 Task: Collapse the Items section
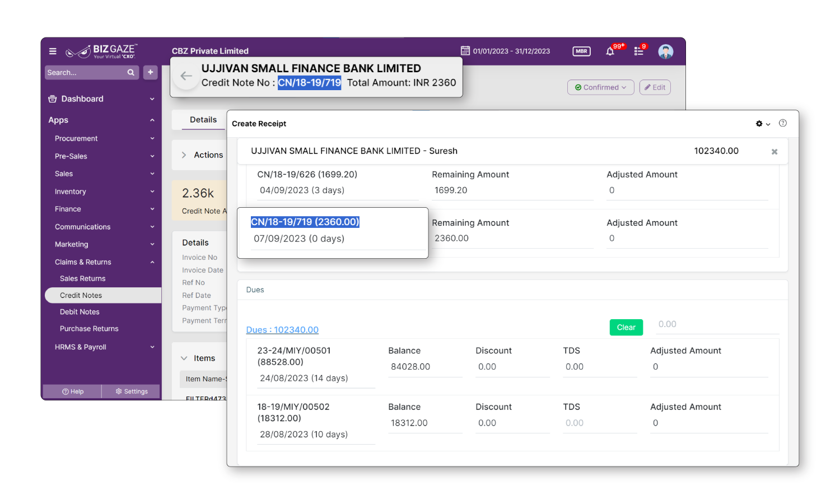[x=184, y=358]
